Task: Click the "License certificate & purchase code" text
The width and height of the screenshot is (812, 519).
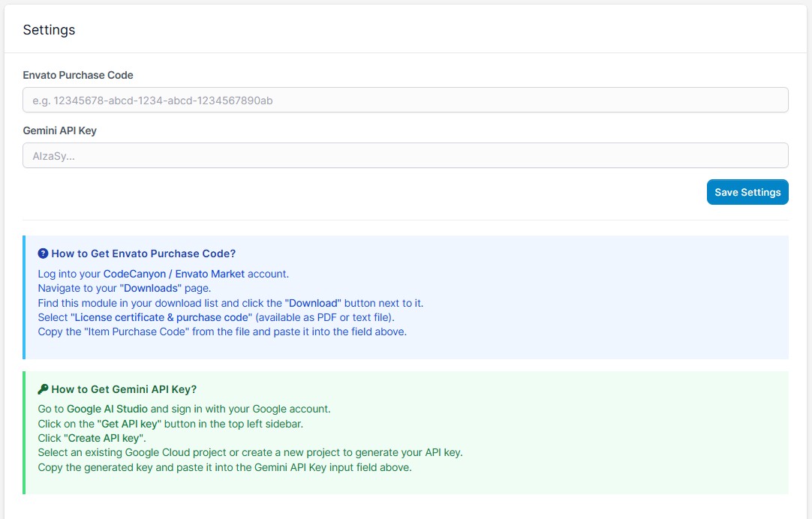Action: [x=161, y=317]
